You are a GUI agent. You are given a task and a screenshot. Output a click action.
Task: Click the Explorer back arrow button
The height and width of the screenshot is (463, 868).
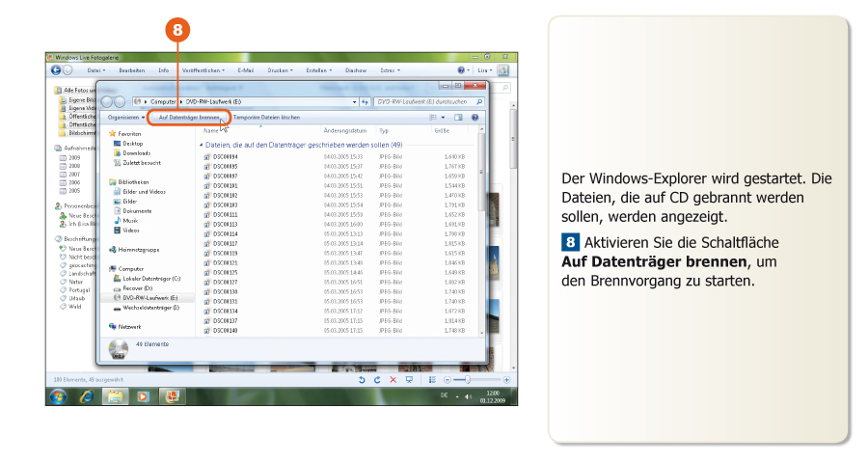coord(109,101)
